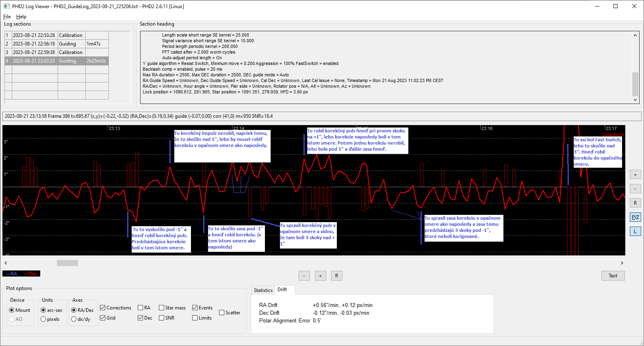
Task: Click section heading scroll-down arrow
Action: 635,100
